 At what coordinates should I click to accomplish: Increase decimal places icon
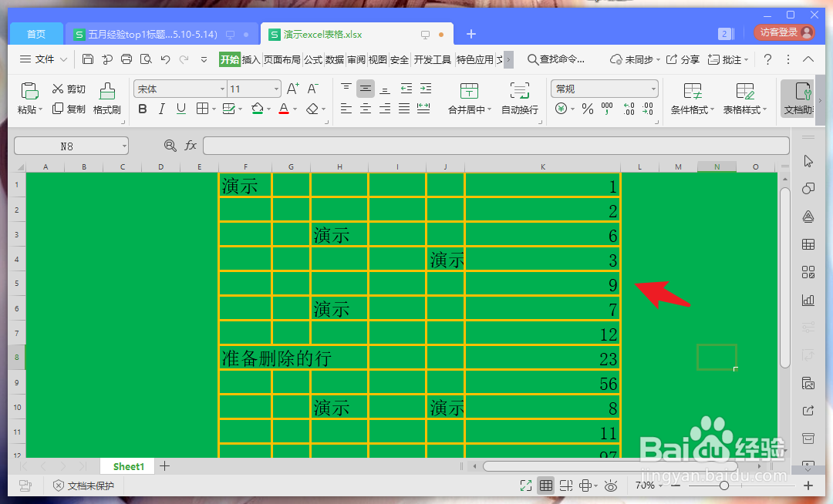[x=629, y=109]
